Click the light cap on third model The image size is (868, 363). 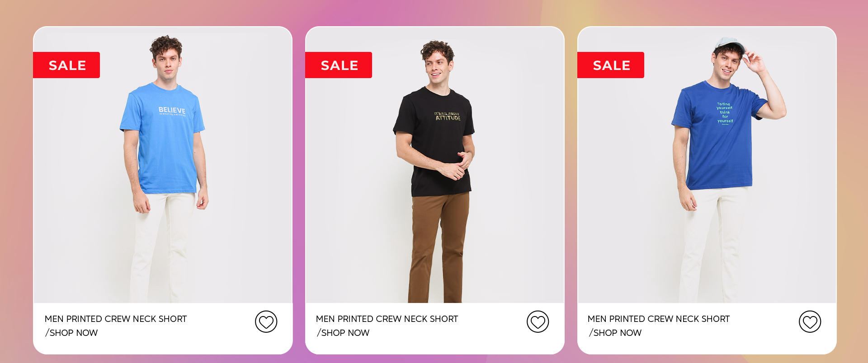[x=728, y=46]
